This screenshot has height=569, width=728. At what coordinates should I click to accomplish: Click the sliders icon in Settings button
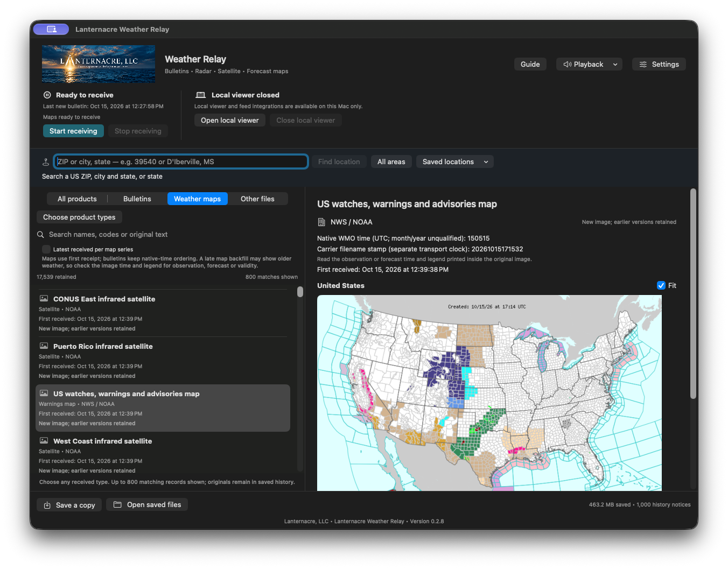(643, 64)
